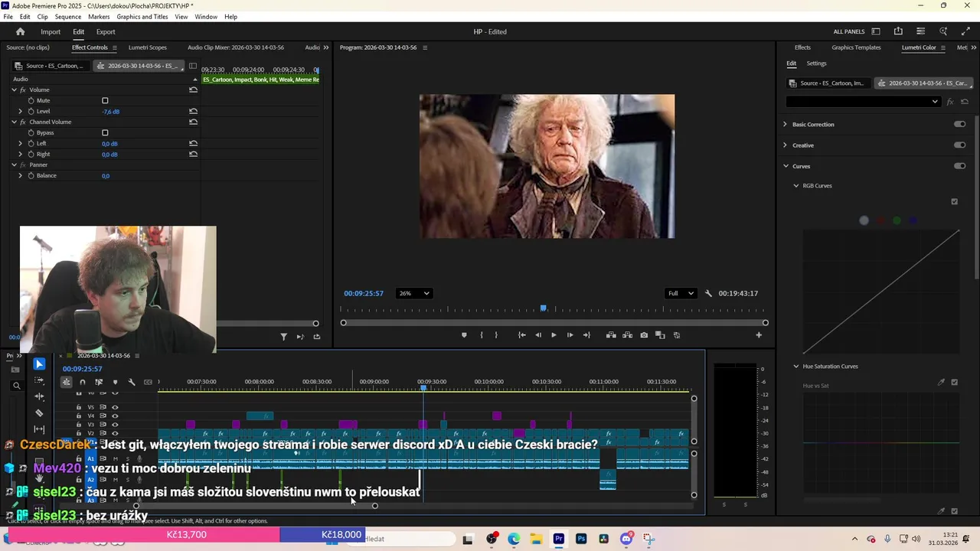Select the Razor tool
Image resolution: width=980 pixels, height=551 pixels.
pos(39,412)
